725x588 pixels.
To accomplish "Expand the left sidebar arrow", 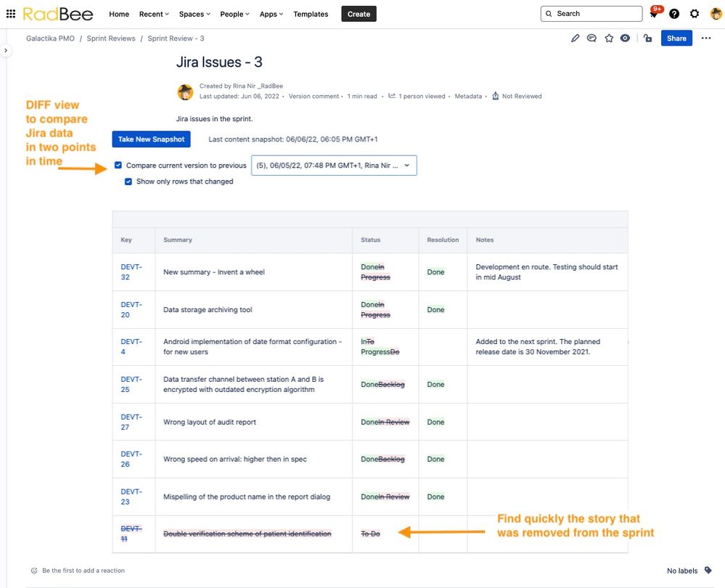I will [x=6, y=50].
